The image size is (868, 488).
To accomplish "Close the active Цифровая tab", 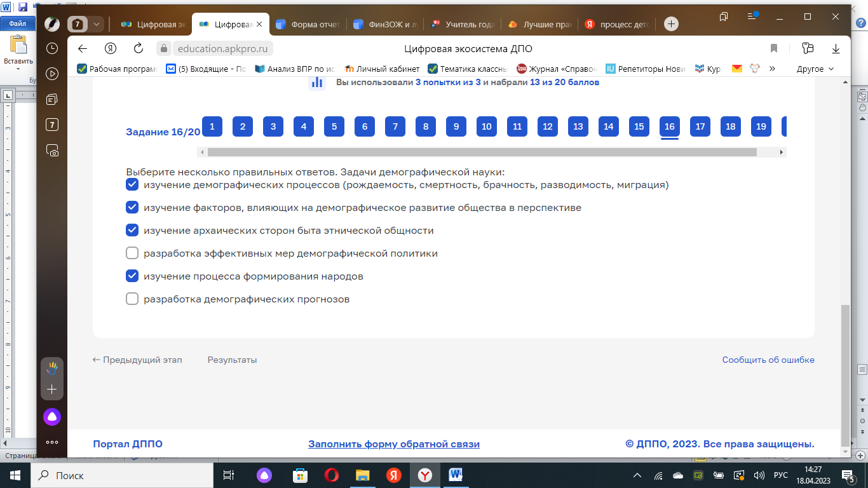I will click(x=259, y=24).
